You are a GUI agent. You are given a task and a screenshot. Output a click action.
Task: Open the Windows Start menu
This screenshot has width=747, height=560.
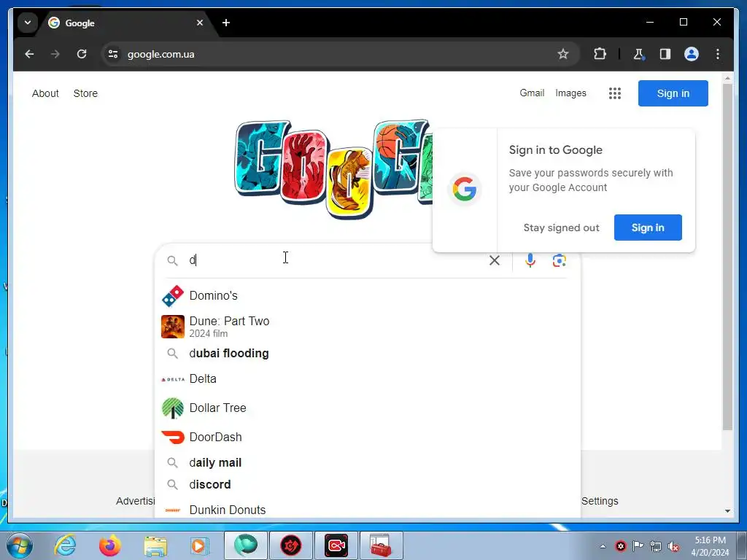point(19,545)
